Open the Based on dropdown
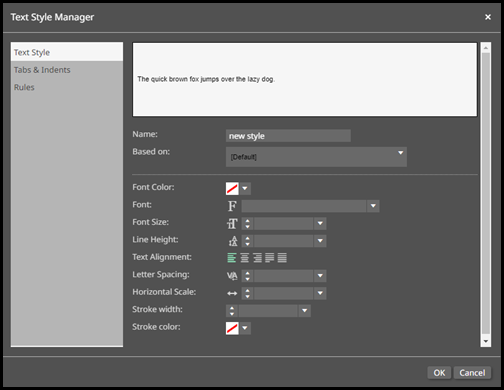 (316, 157)
